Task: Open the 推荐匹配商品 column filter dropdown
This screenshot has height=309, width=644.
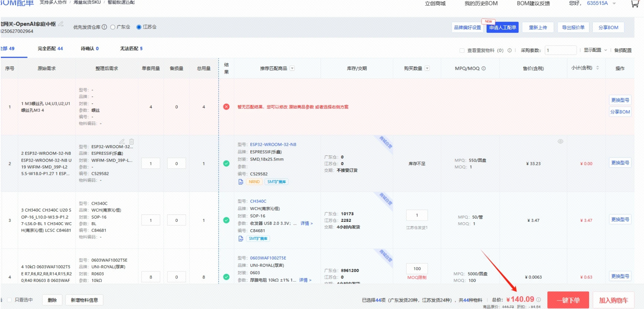Action: click(292, 68)
